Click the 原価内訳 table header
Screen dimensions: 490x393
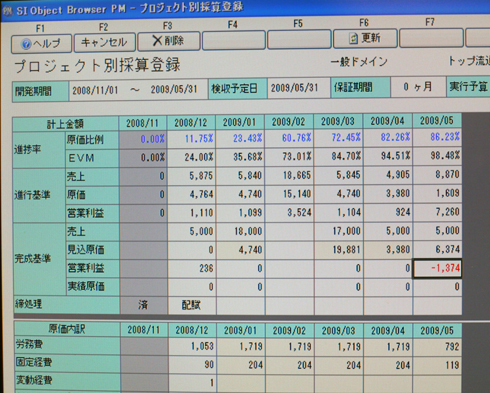point(67,329)
